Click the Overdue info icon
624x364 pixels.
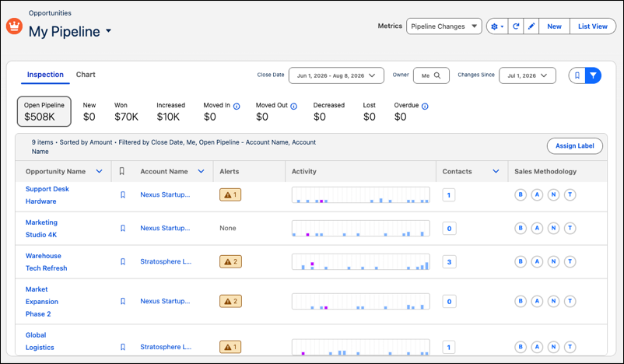click(x=425, y=107)
